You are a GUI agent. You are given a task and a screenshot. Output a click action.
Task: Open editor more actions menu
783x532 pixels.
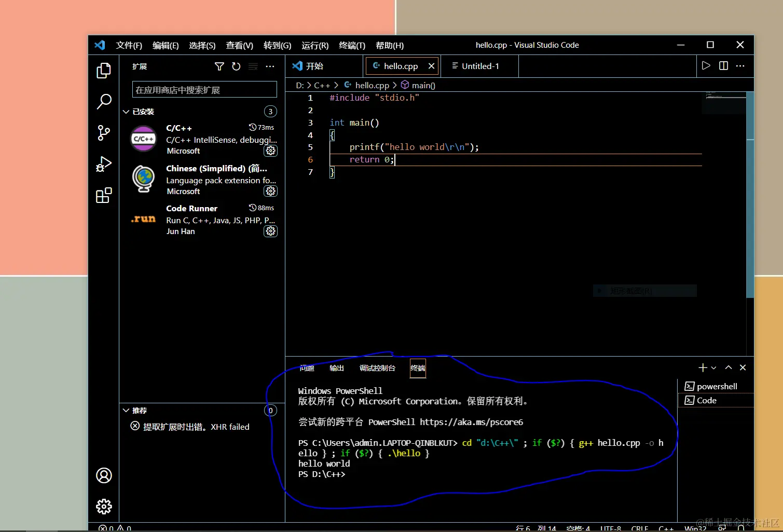tap(740, 66)
